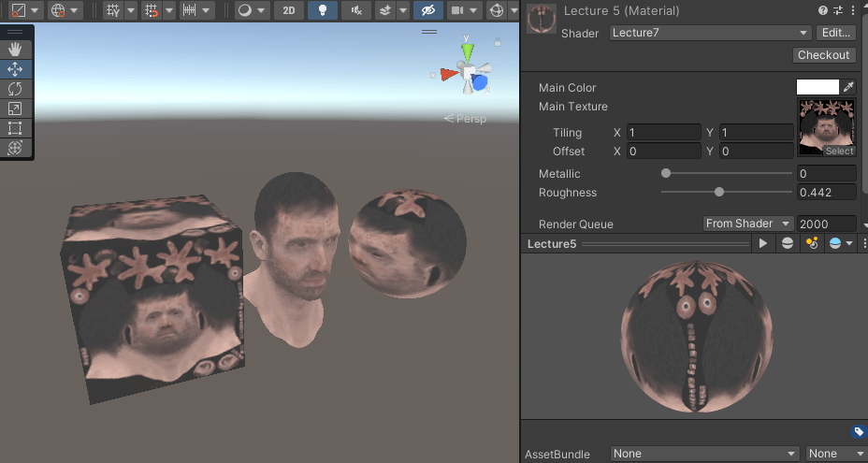This screenshot has width=868, height=463.
Task: Click the gizmos sphere icon
Action: 497,10
